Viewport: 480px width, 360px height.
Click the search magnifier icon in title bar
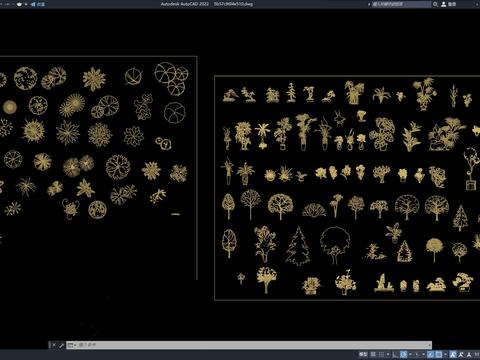[435, 4]
